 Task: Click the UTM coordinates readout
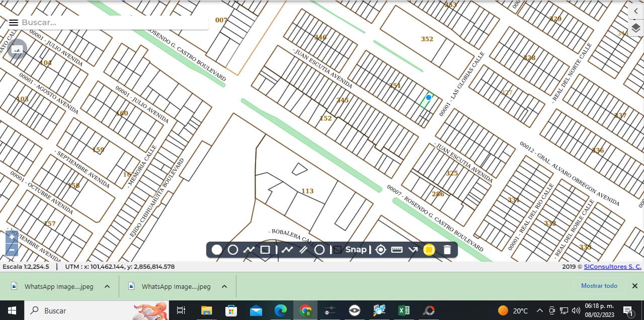pyautogui.click(x=120, y=267)
